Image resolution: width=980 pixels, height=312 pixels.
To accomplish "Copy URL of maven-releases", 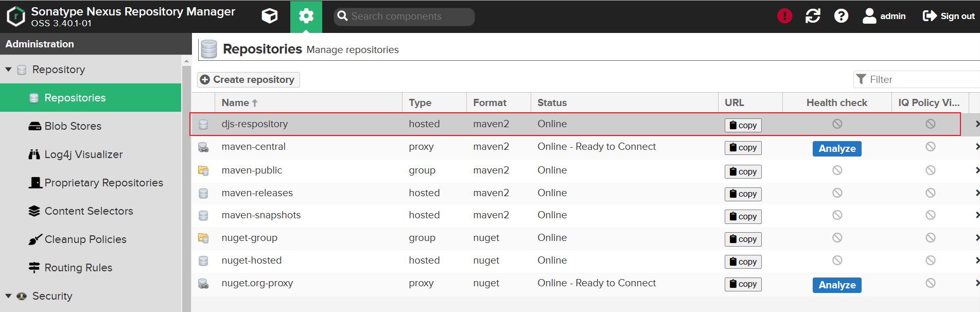I will tap(743, 194).
